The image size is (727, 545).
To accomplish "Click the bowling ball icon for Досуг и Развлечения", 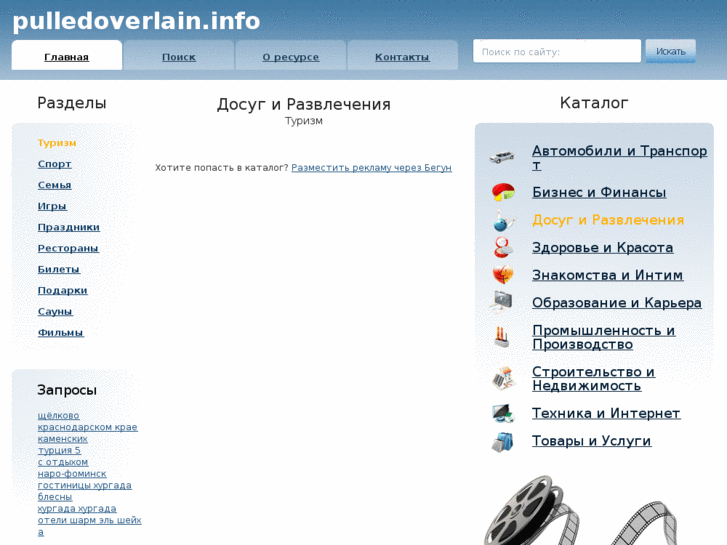I will [x=503, y=220].
